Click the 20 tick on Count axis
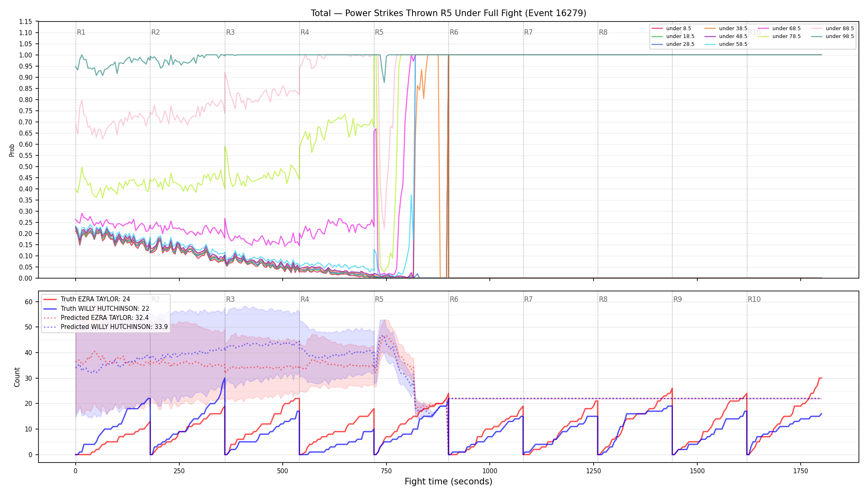This screenshot has width=868, height=496. tap(29, 404)
